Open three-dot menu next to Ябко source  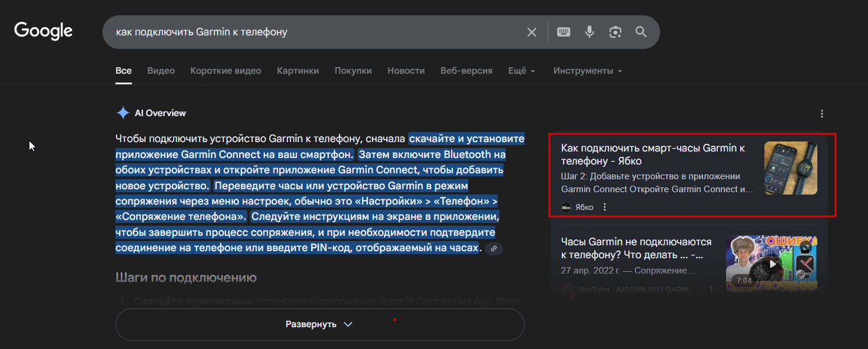pyautogui.click(x=604, y=207)
